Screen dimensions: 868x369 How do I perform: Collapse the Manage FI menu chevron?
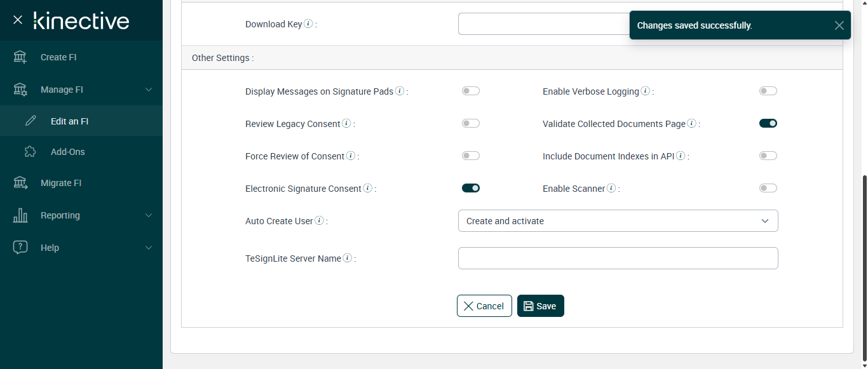click(x=149, y=90)
